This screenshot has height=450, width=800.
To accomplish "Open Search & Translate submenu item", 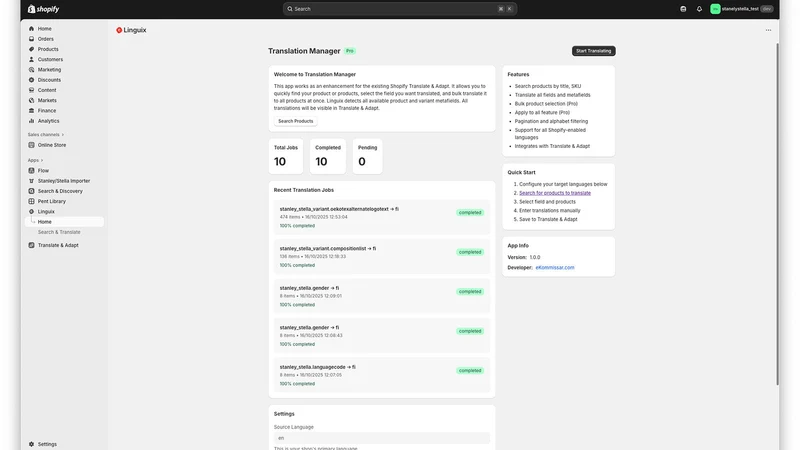I will tap(59, 232).
